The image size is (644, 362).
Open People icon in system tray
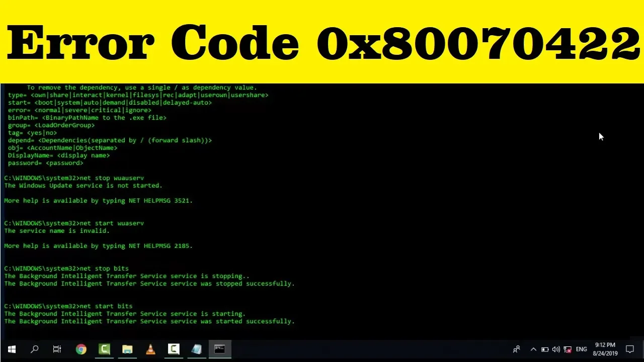tap(517, 349)
